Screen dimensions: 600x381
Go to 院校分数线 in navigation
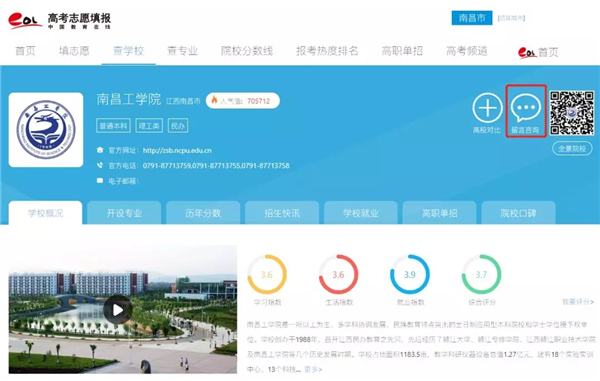tap(247, 51)
